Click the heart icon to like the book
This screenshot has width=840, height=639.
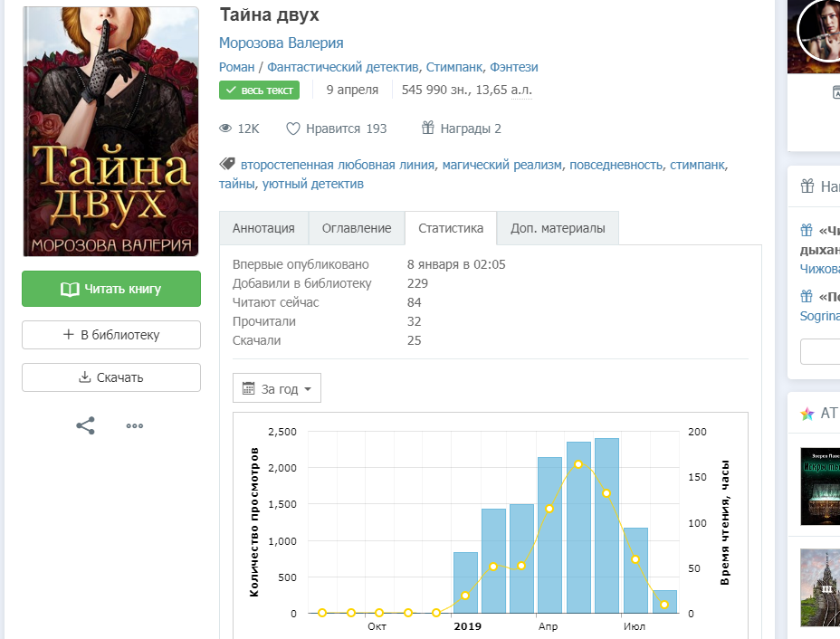coord(292,129)
